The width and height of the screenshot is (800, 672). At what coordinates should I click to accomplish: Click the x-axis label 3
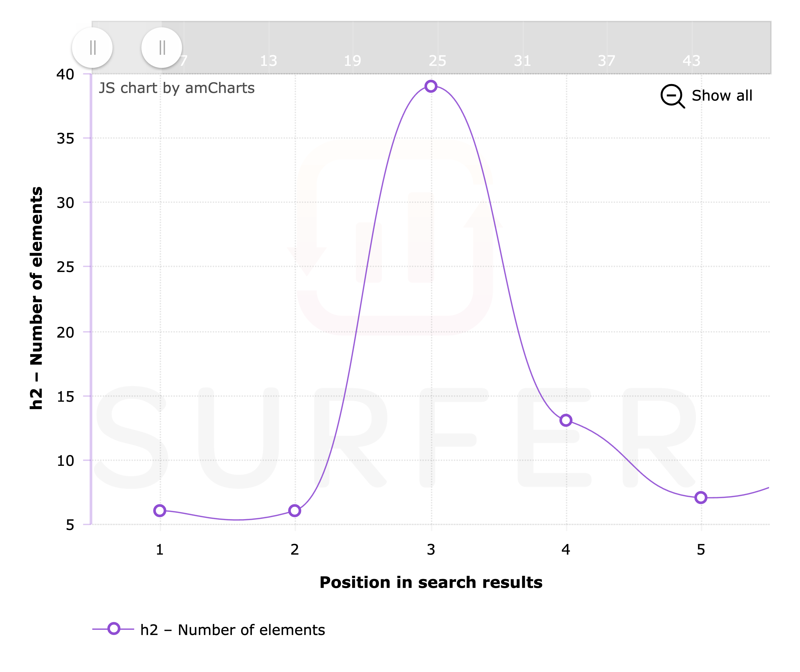431,550
